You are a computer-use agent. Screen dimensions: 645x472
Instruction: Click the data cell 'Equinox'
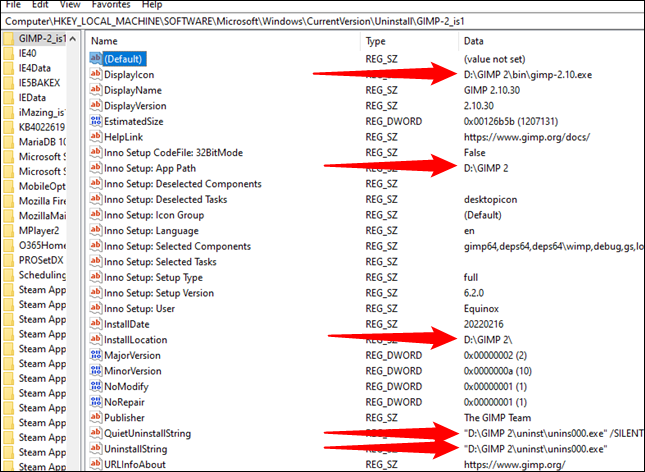tap(481, 309)
